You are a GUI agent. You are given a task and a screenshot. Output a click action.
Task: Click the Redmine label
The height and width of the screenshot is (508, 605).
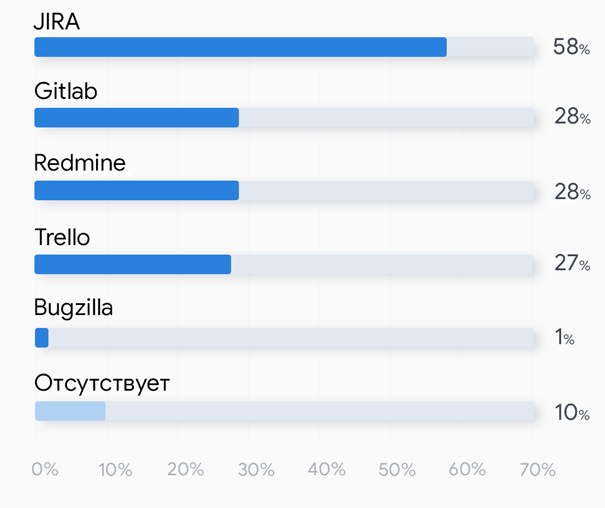80,163
